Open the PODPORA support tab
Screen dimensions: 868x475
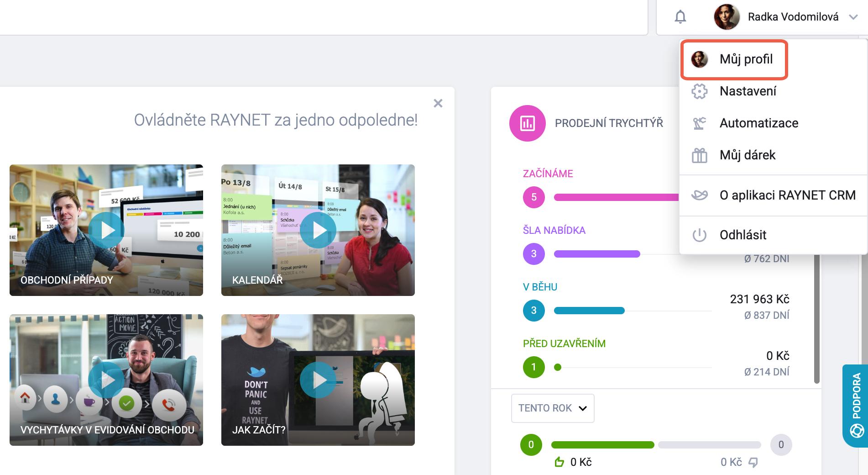click(855, 406)
